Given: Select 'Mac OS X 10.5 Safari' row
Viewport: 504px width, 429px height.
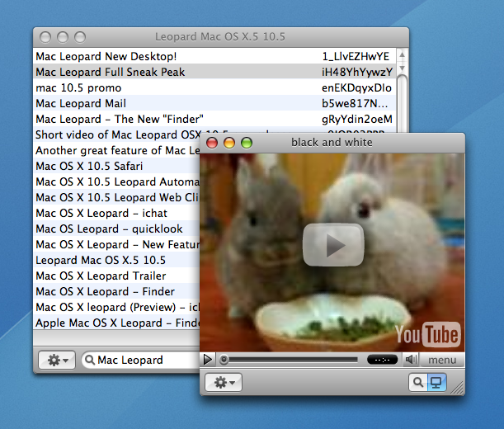Looking at the screenshot, I should [x=116, y=166].
